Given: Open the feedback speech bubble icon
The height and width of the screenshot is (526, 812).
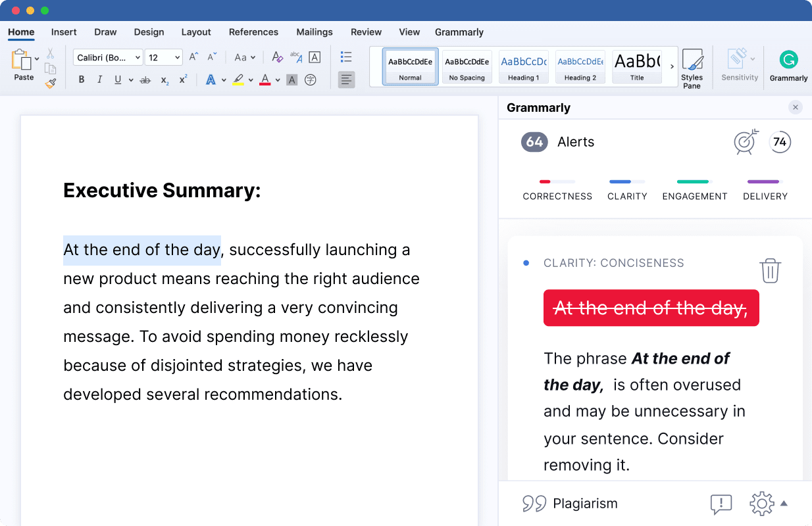Looking at the screenshot, I should [721, 504].
